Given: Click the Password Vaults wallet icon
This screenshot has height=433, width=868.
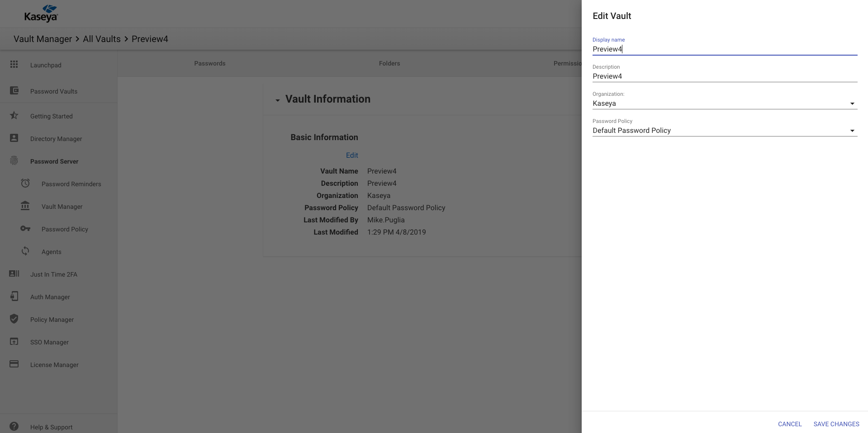Looking at the screenshot, I should pos(14,91).
